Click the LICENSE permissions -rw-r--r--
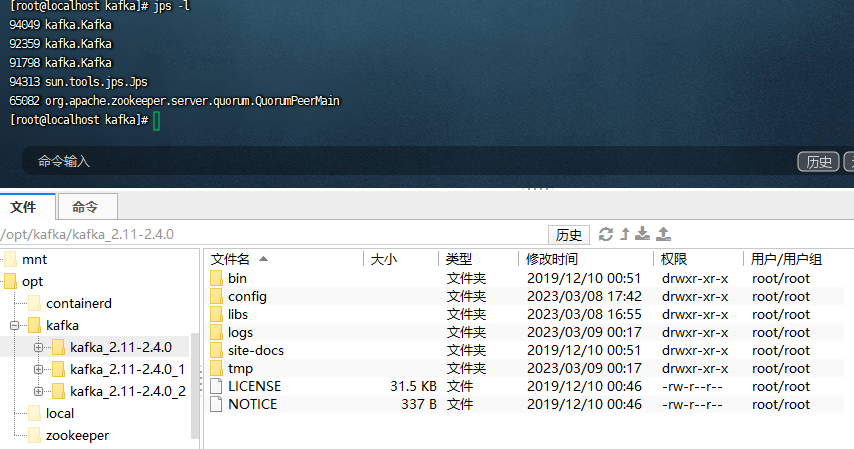The image size is (854, 449). coord(692,386)
